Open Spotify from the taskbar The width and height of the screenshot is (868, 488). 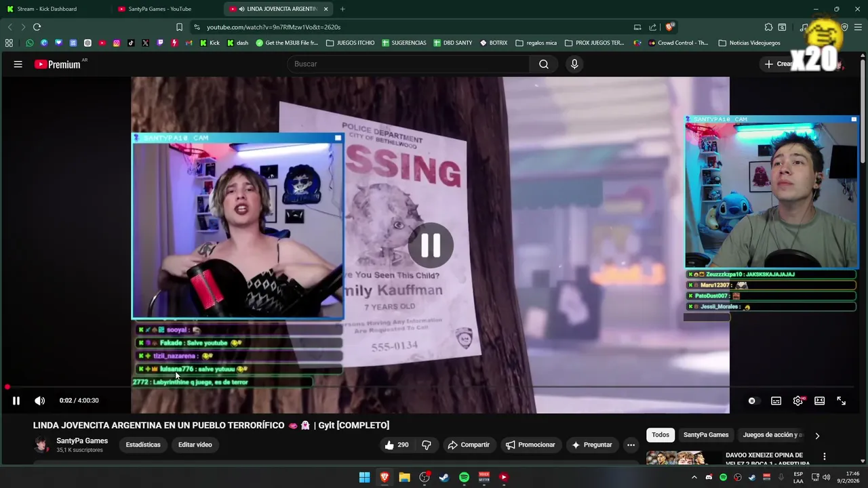[x=464, y=477]
